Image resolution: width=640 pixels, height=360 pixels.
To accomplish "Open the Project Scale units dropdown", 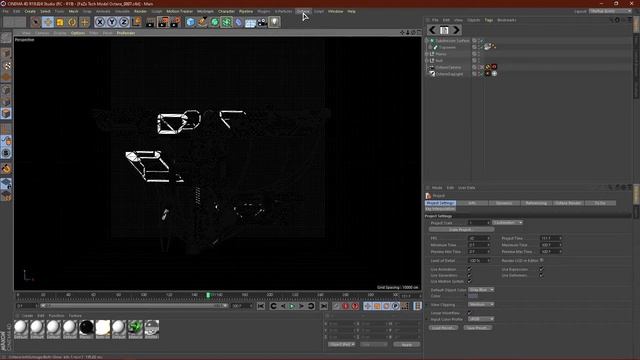I will pyautogui.click(x=507, y=223).
